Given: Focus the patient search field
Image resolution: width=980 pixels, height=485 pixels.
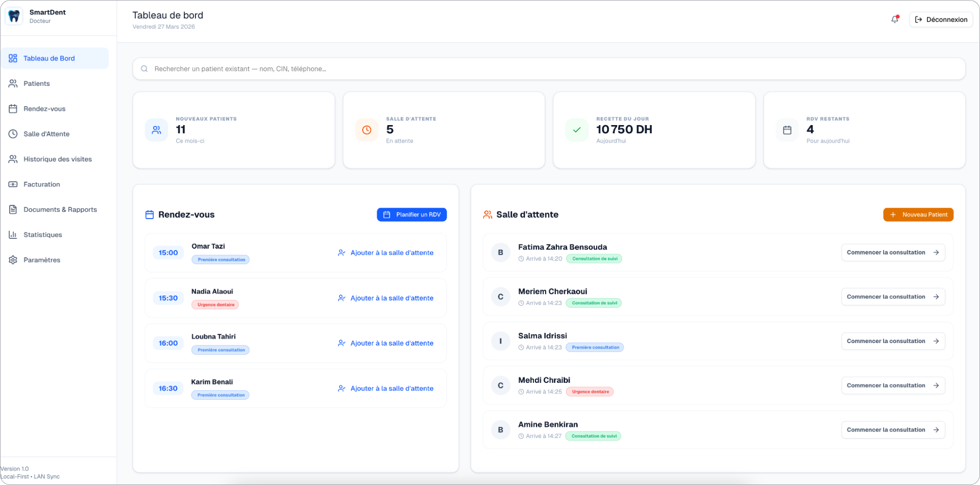Looking at the screenshot, I should 549,69.
